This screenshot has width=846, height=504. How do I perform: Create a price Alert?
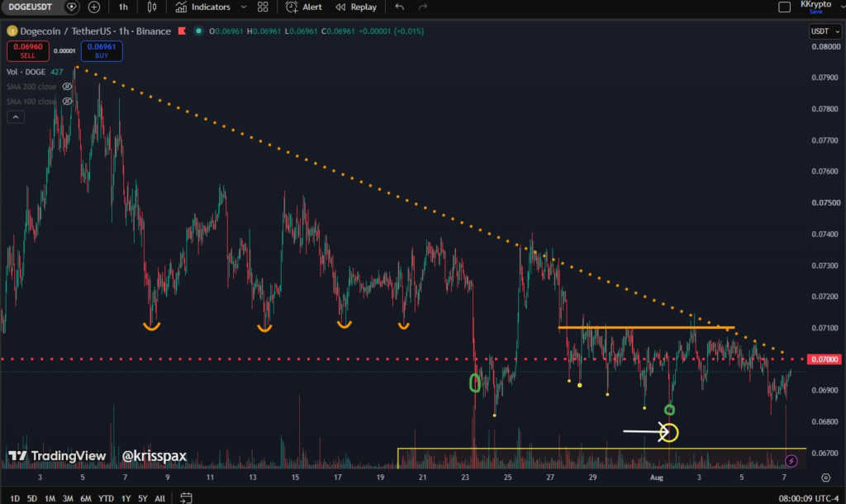[304, 7]
